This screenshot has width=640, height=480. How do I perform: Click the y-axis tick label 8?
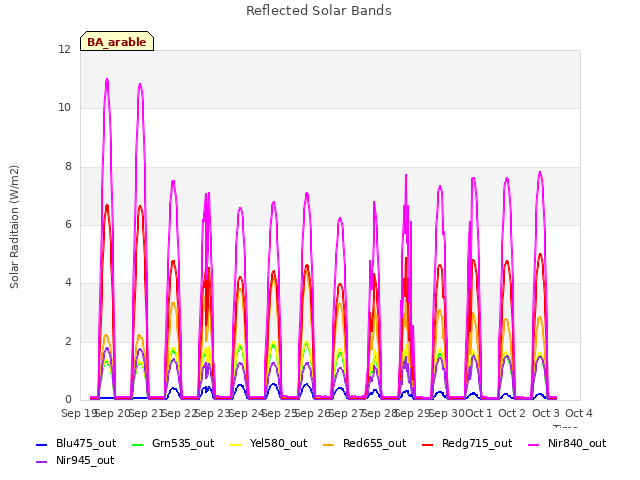(68, 167)
